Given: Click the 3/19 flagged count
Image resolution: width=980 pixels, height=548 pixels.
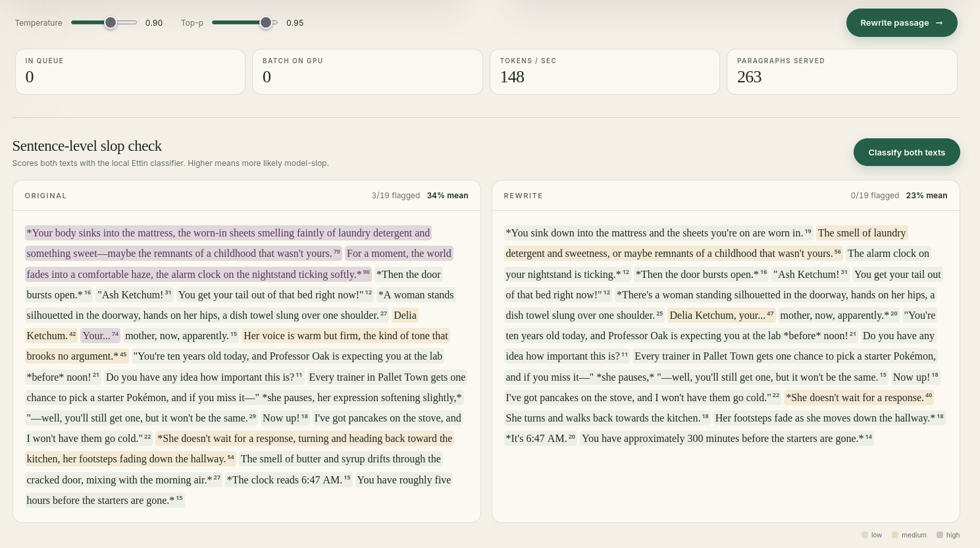Looking at the screenshot, I should 396,196.
